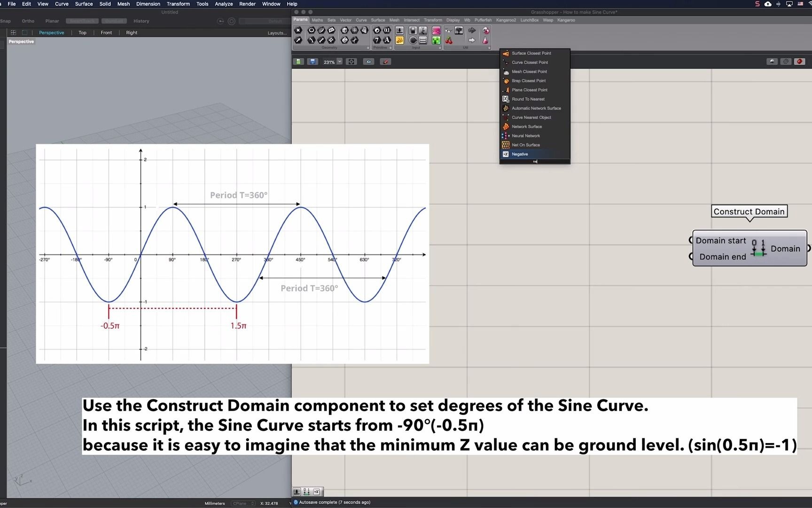
Task: Select the Number Slider component icon
Action: [399, 31]
